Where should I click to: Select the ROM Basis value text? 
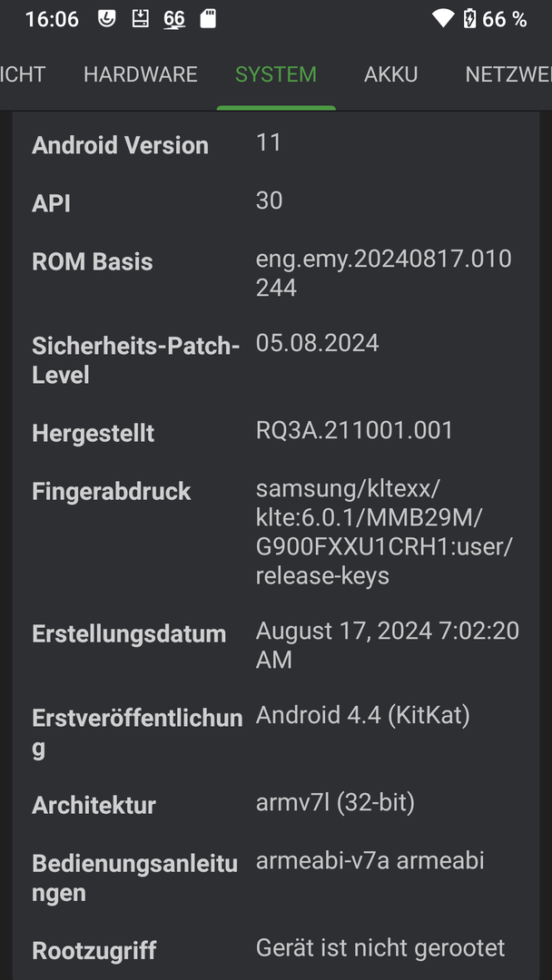(383, 273)
